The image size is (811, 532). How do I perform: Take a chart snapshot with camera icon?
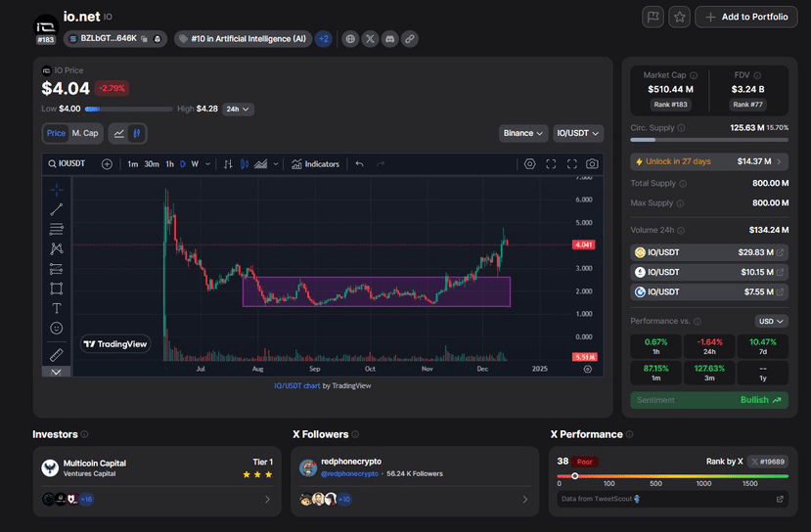[x=592, y=164]
